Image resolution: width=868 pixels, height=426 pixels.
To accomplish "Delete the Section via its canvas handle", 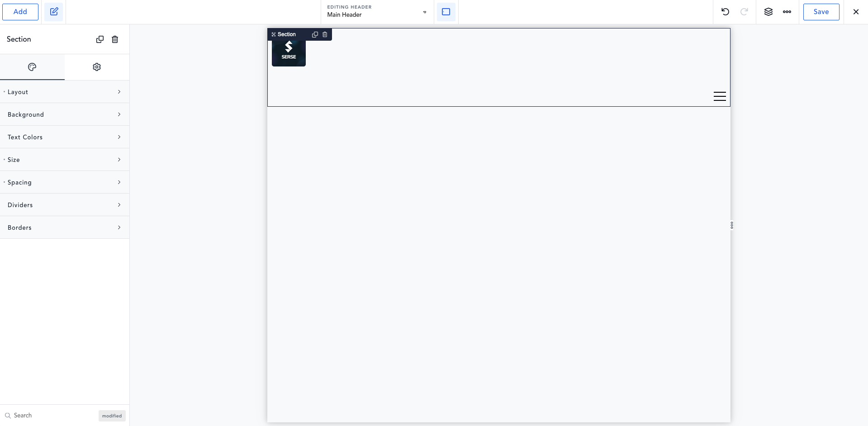I will coord(325,34).
